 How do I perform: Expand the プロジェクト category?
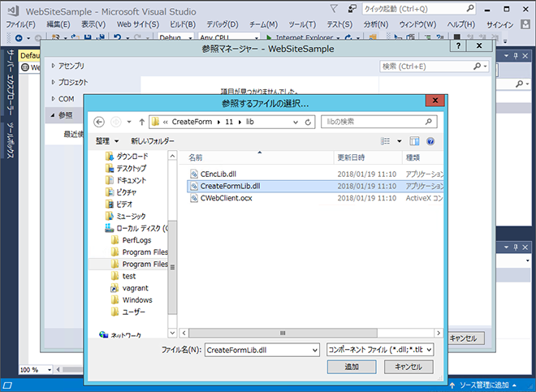coord(54,82)
